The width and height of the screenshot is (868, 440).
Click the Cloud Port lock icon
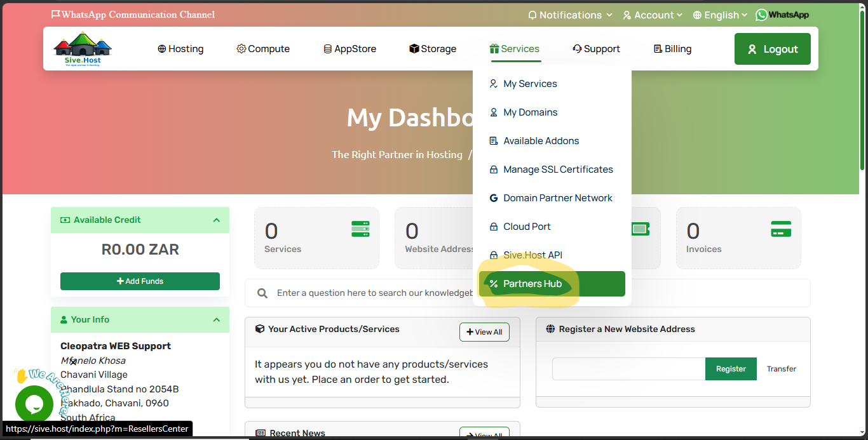[493, 227]
